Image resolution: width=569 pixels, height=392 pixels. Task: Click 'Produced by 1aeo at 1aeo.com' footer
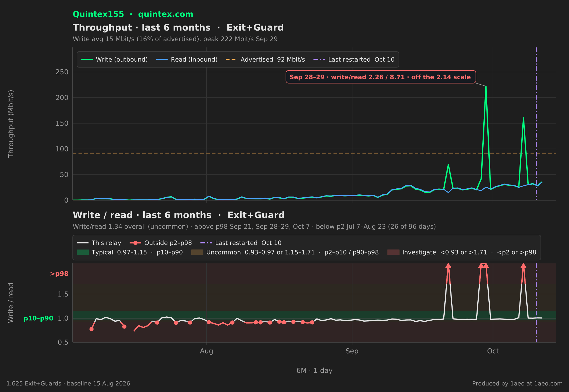tap(517, 384)
